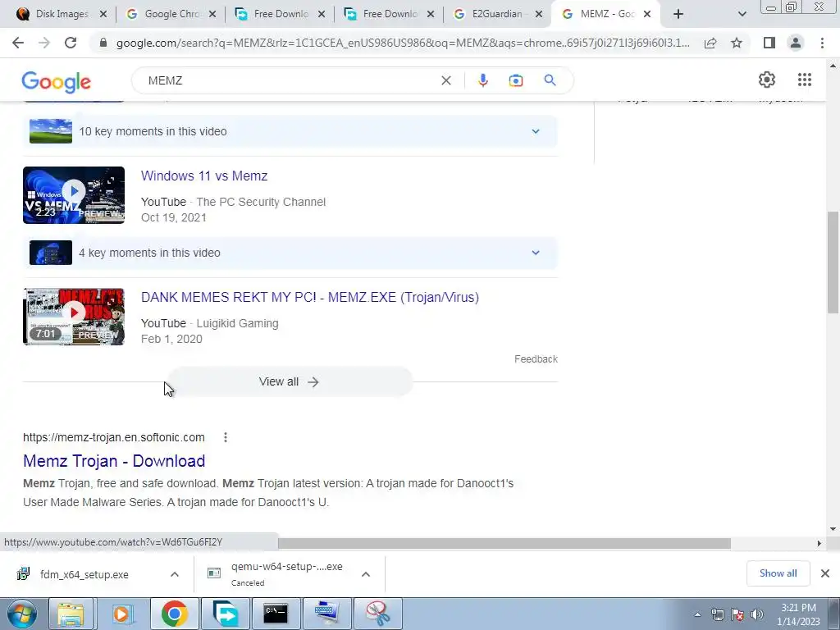
Task: Click the vertical page scrollbar thumb
Action: pyautogui.click(x=833, y=262)
